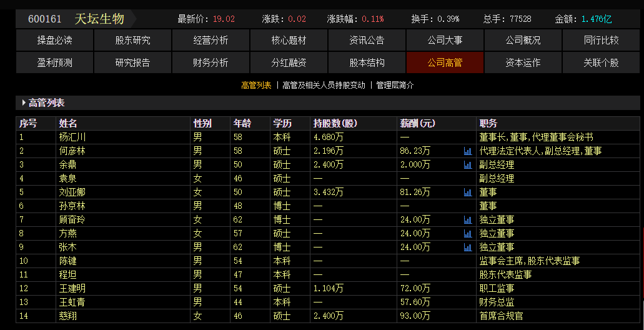Open salary chart icon for 方燕
Image resolution: width=644 pixels, height=330 pixels.
pyautogui.click(x=467, y=233)
